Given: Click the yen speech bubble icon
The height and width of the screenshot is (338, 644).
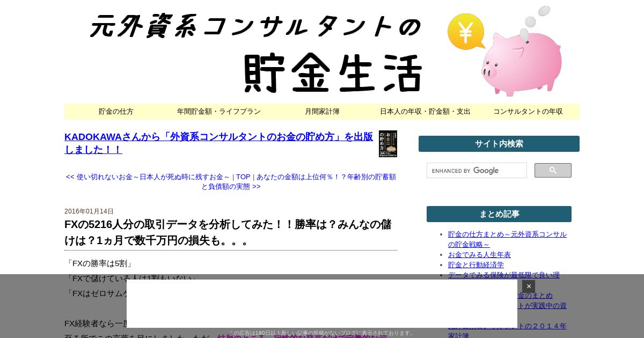Looking at the screenshot, I should 466,32.
